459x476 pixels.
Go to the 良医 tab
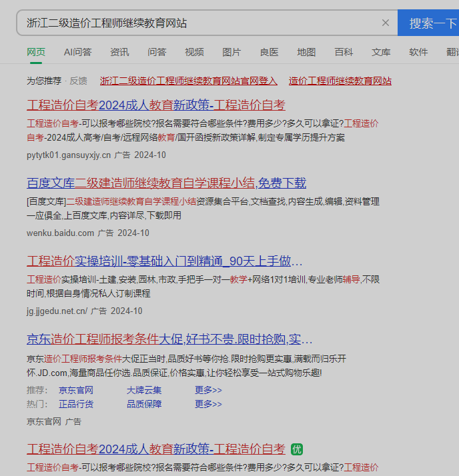(x=269, y=52)
